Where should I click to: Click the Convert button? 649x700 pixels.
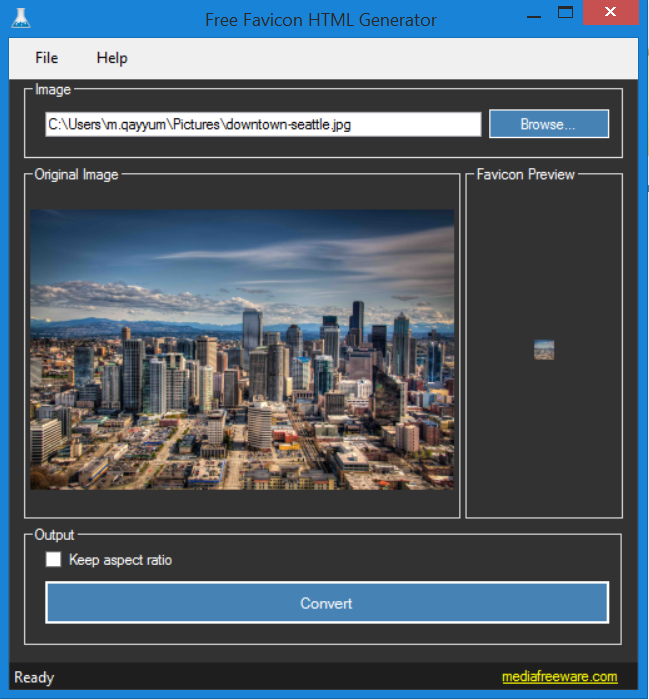pyautogui.click(x=327, y=603)
